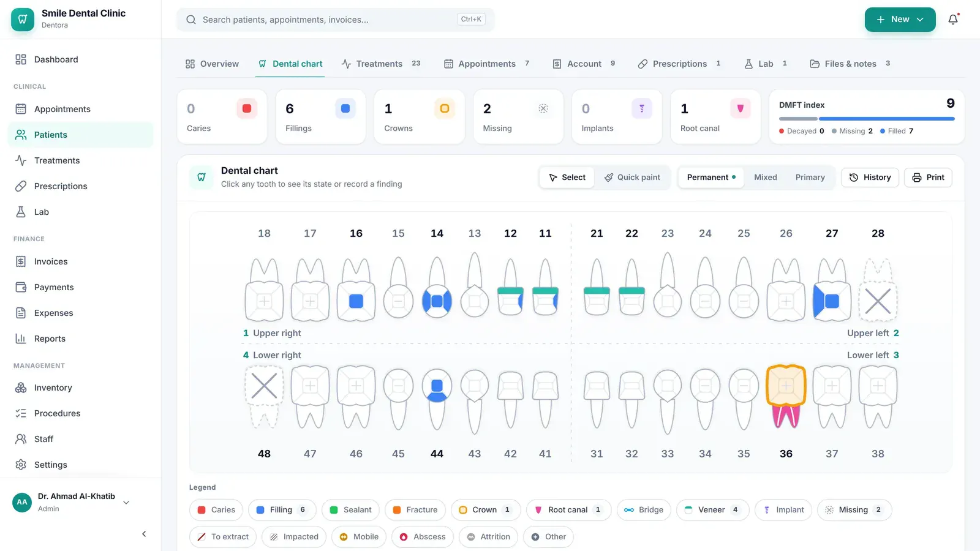Viewport: 980px width, 551px height.
Task: Switch to Quick paint mode
Action: (x=632, y=178)
